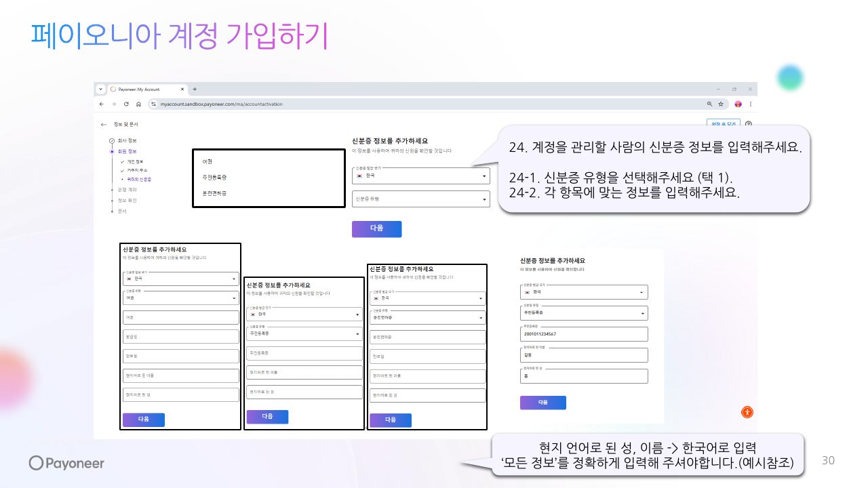This screenshot has height=488, width=868.
Task: Click the orange accessibility icon
Action: coord(747,412)
